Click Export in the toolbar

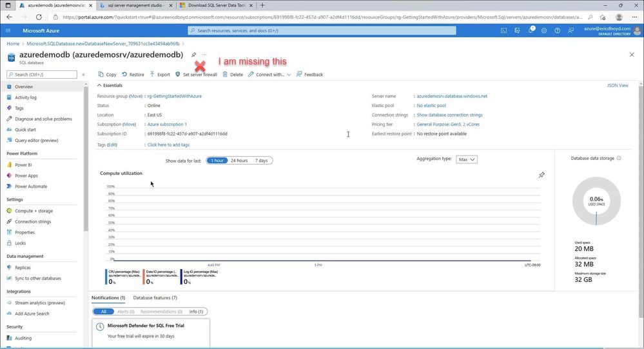(160, 74)
